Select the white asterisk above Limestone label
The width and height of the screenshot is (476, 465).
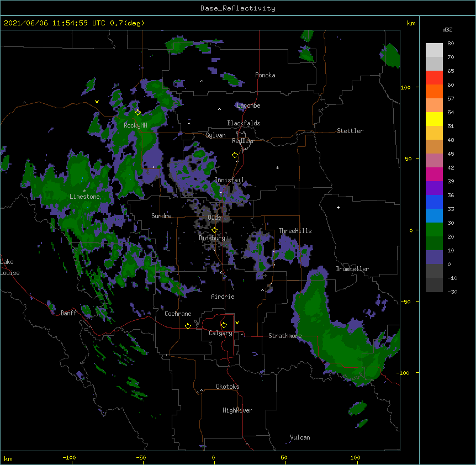[84, 191]
